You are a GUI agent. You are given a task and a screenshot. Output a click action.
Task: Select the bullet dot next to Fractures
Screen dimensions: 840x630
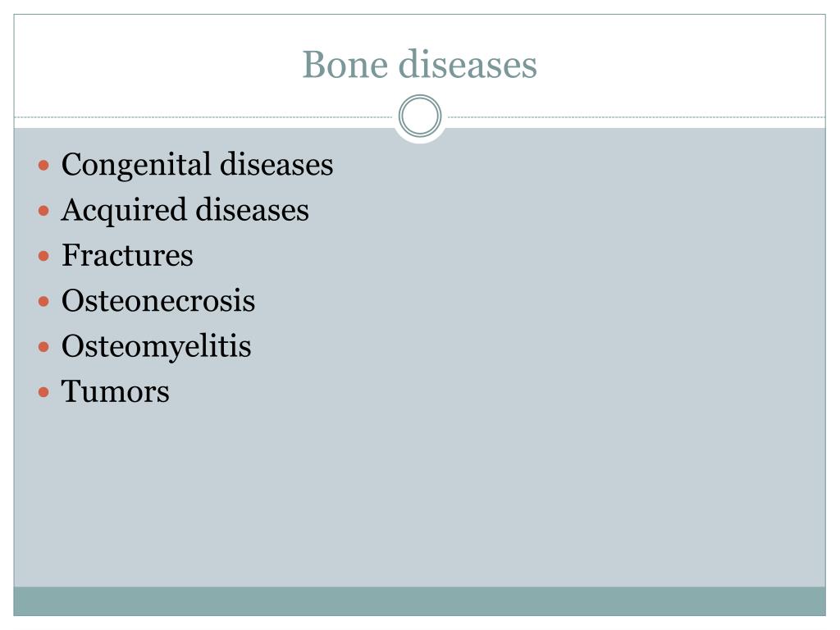(44, 256)
